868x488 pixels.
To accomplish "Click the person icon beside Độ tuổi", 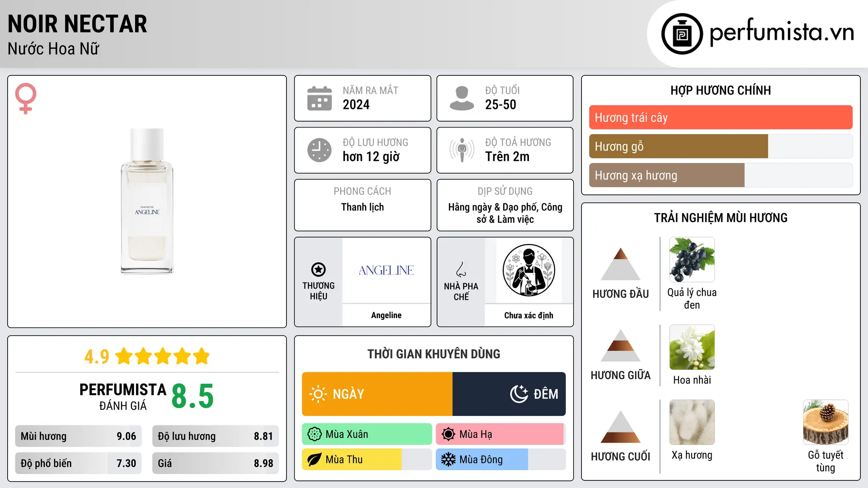I will [x=462, y=98].
